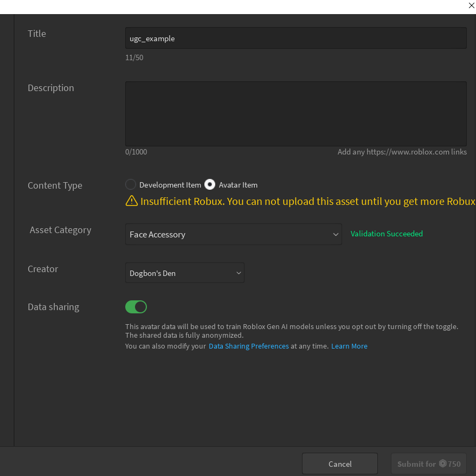Click the Validation Succeeded status text
The height and width of the screenshot is (476, 476).
(387, 234)
